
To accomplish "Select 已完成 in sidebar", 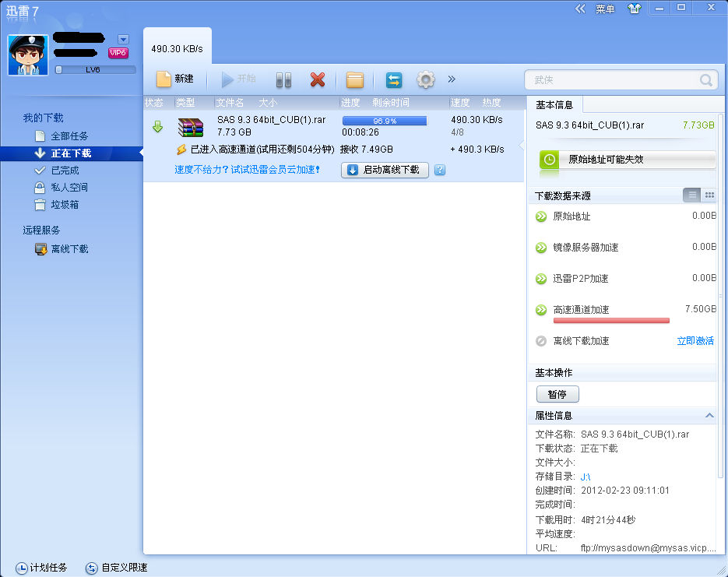I will click(65, 171).
